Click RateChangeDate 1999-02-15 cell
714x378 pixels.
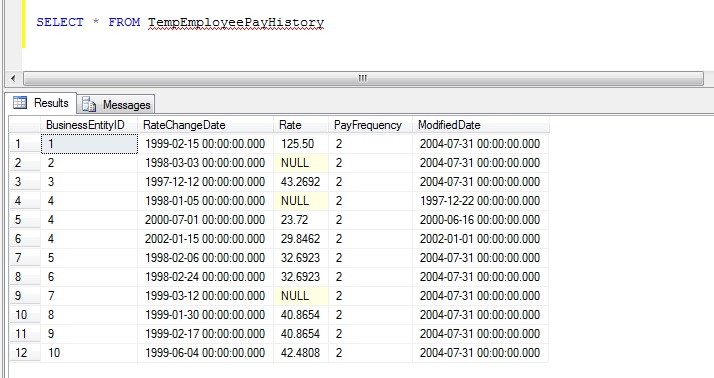205,144
